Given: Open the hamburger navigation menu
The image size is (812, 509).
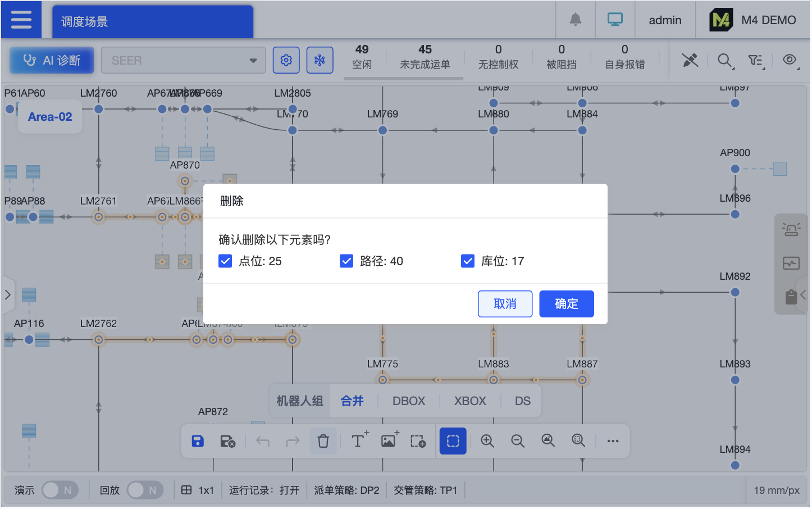Looking at the screenshot, I should click(x=21, y=19).
